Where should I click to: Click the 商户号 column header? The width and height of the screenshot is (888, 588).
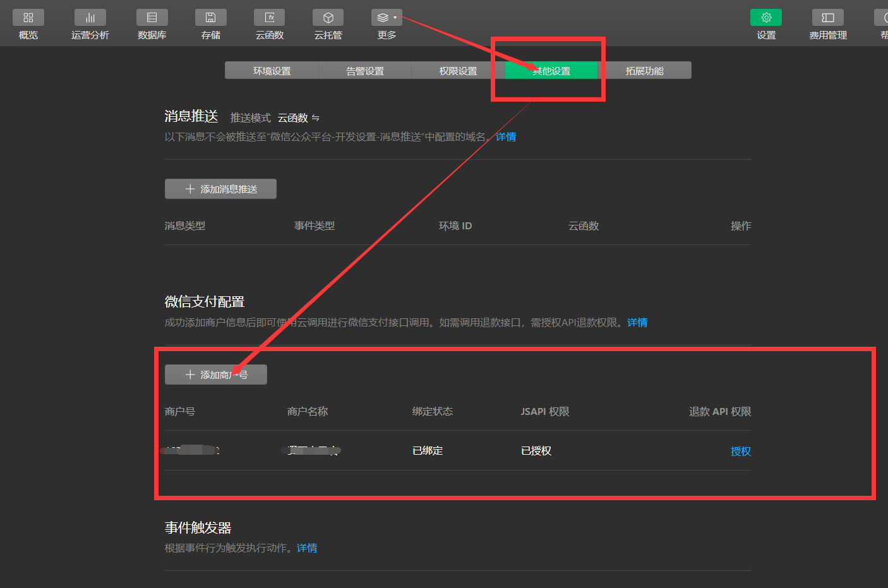pyautogui.click(x=180, y=411)
